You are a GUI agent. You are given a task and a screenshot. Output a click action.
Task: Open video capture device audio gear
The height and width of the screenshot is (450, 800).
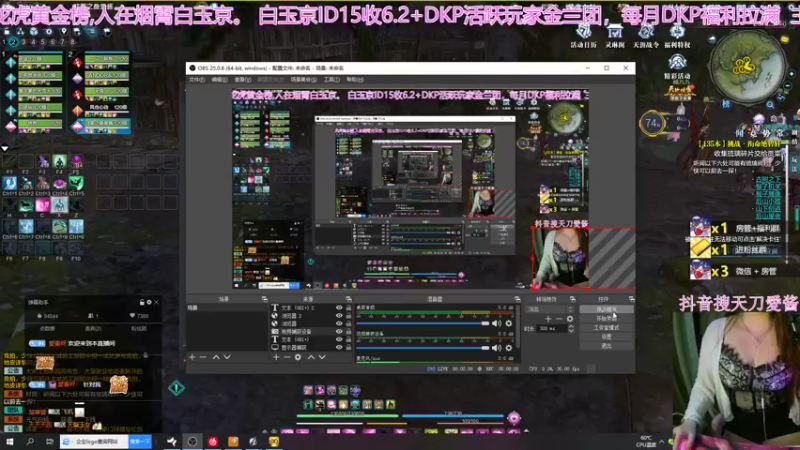(509, 348)
